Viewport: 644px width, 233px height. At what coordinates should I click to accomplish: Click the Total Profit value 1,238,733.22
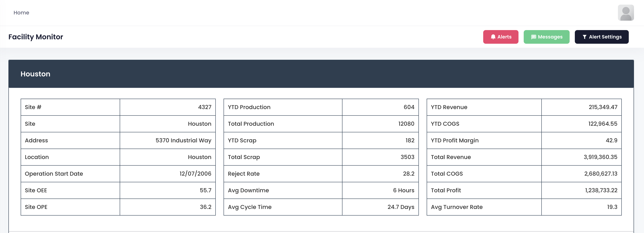(x=601, y=190)
